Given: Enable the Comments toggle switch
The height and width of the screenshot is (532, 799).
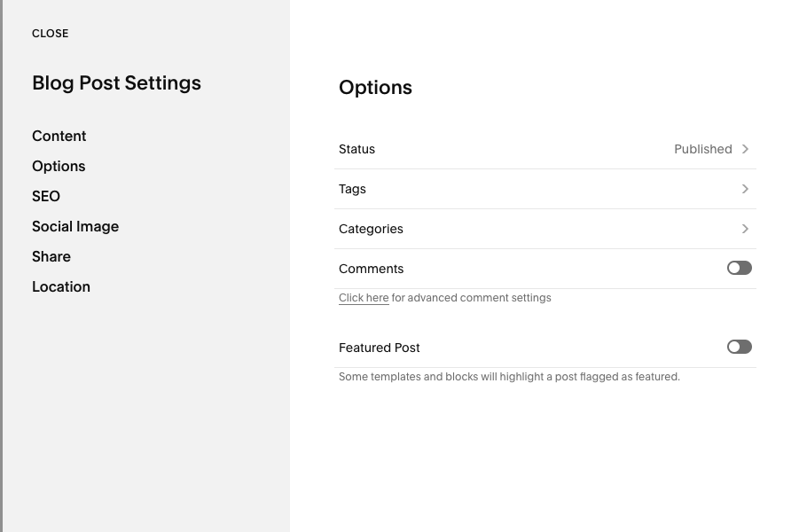Looking at the screenshot, I should (x=739, y=268).
